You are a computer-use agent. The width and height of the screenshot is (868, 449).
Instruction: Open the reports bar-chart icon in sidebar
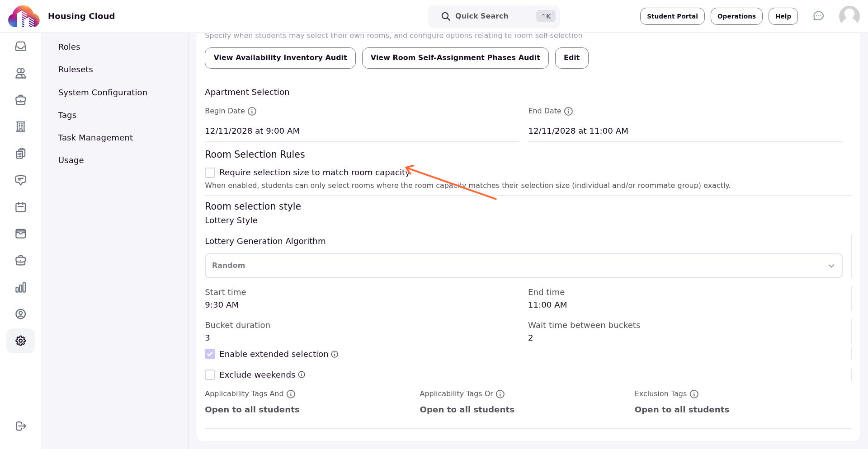(x=20, y=287)
